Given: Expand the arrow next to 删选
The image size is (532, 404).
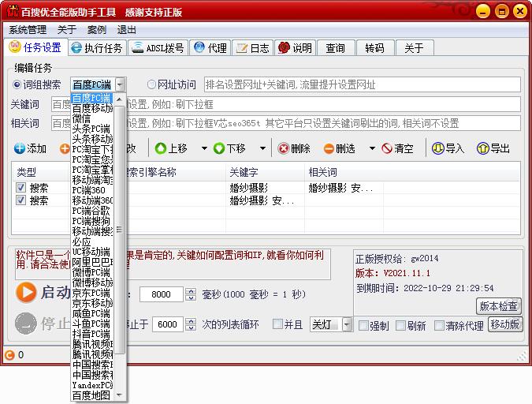Looking at the screenshot, I should [372, 148].
